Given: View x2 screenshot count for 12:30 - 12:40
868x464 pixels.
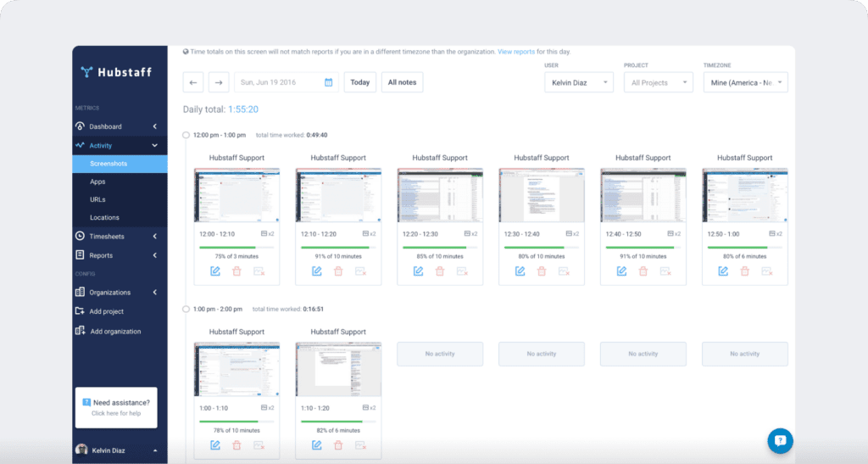Looking at the screenshot, I should [x=572, y=233].
